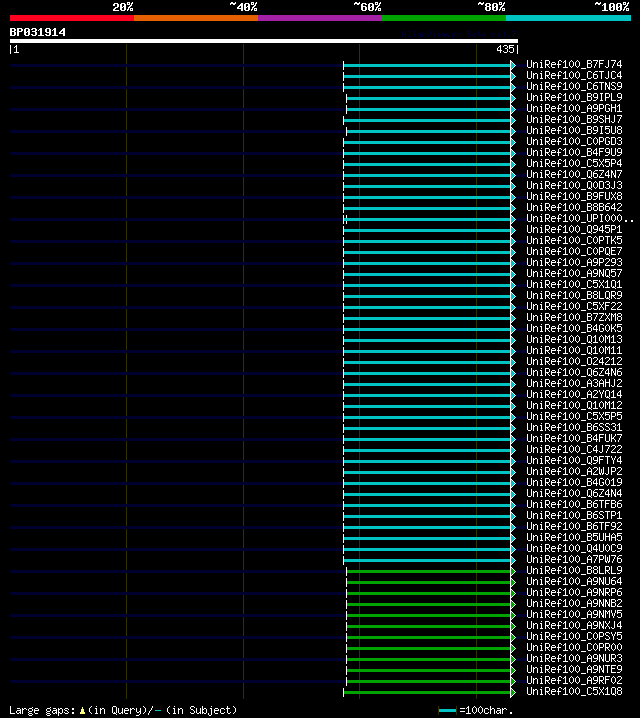The height and width of the screenshot is (718, 640).
Task: Click the green ~80% identity legend bar
Action: click(x=444, y=18)
